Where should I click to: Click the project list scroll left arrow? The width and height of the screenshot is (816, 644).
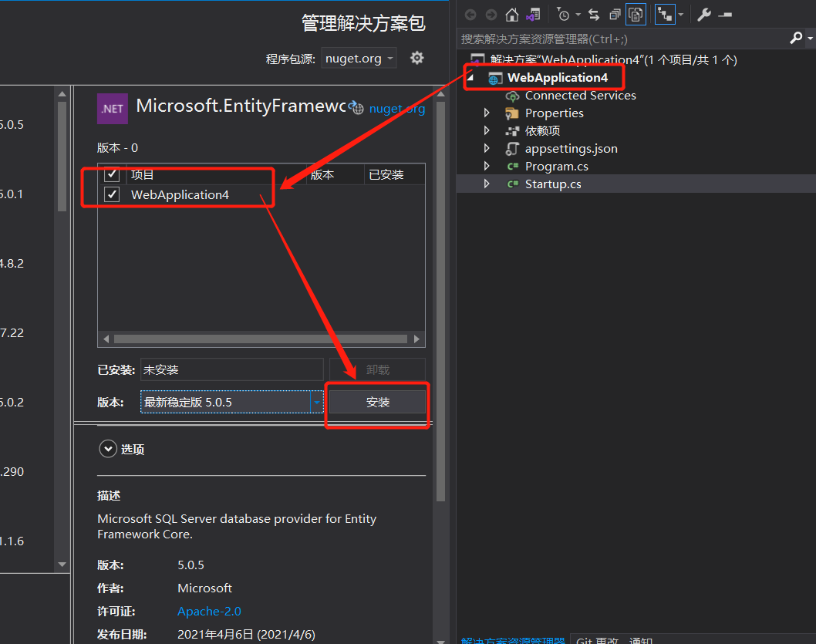106,339
